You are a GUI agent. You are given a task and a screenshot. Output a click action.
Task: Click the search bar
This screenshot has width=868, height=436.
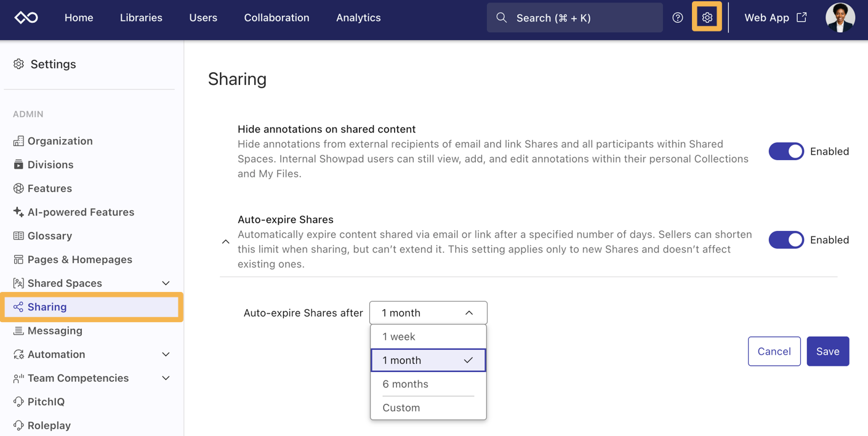(x=574, y=17)
